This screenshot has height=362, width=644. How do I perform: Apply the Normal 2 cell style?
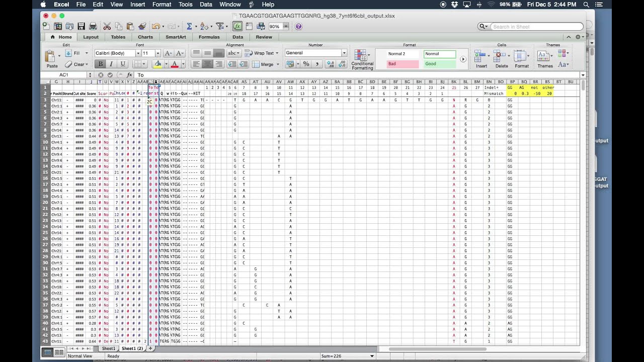click(x=403, y=54)
